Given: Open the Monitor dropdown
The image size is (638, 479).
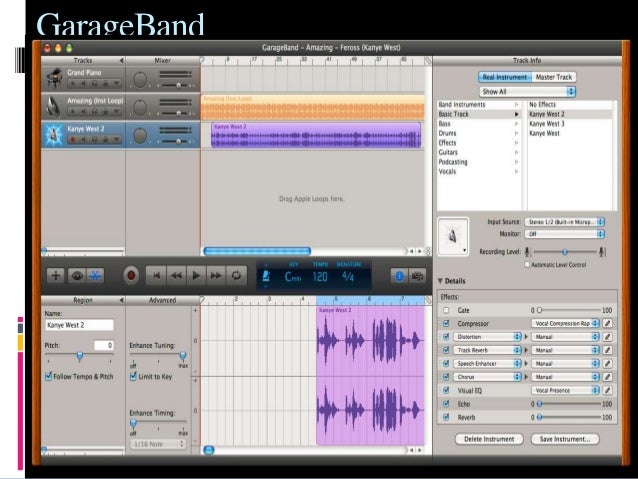Looking at the screenshot, I should point(564,234).
